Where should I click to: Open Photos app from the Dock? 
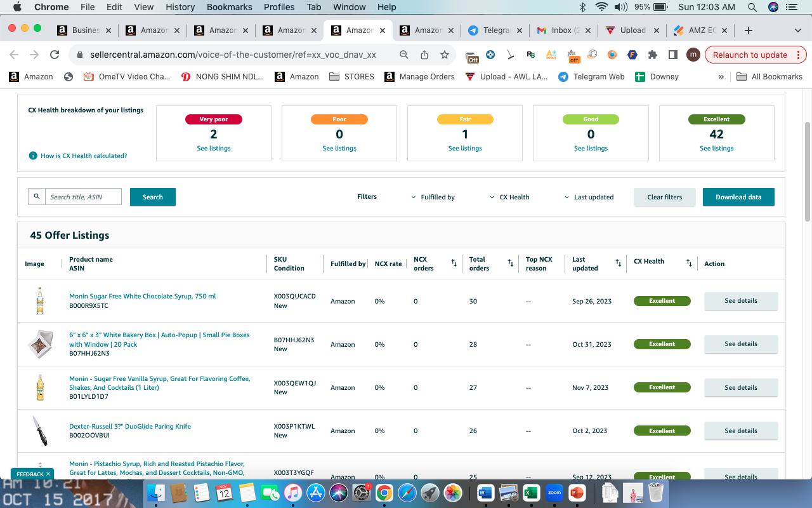click(x=452, y=492)
